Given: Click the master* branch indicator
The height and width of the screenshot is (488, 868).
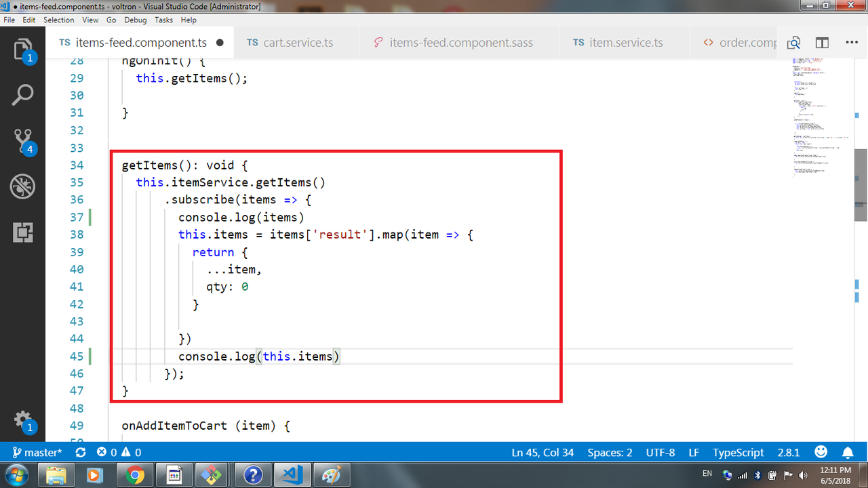Looking at the screenshot, I should pos(37,452).
